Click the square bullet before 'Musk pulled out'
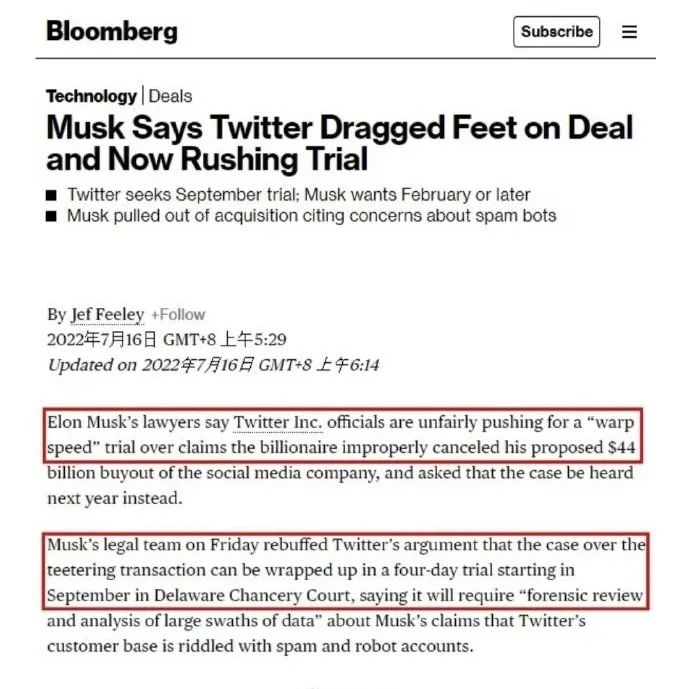690x689 pixels. [51, 216]
